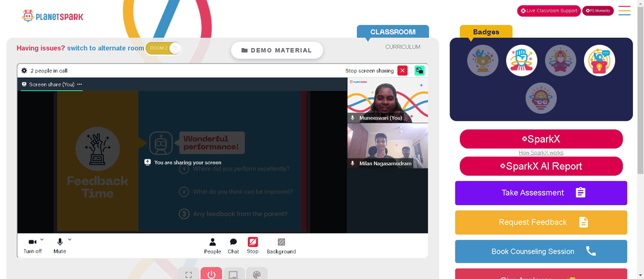644x279 pixels.
Task: Click the palette icon button
Action: [257, 274]
